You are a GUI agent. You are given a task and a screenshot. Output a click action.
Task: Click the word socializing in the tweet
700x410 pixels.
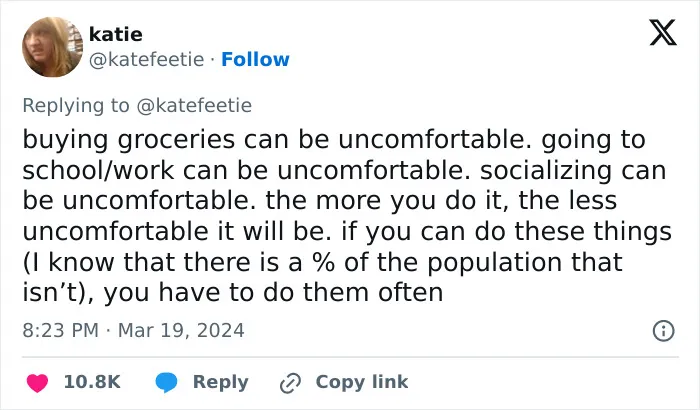pos(546,171)
